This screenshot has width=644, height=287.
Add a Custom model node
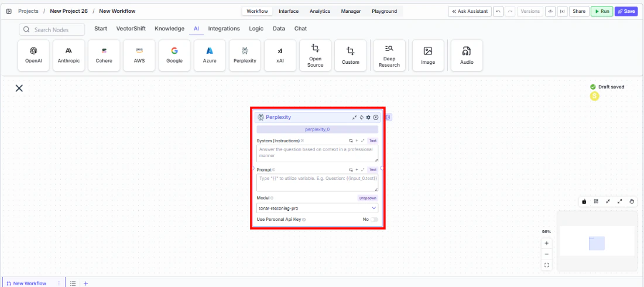(x=350, y=56)
